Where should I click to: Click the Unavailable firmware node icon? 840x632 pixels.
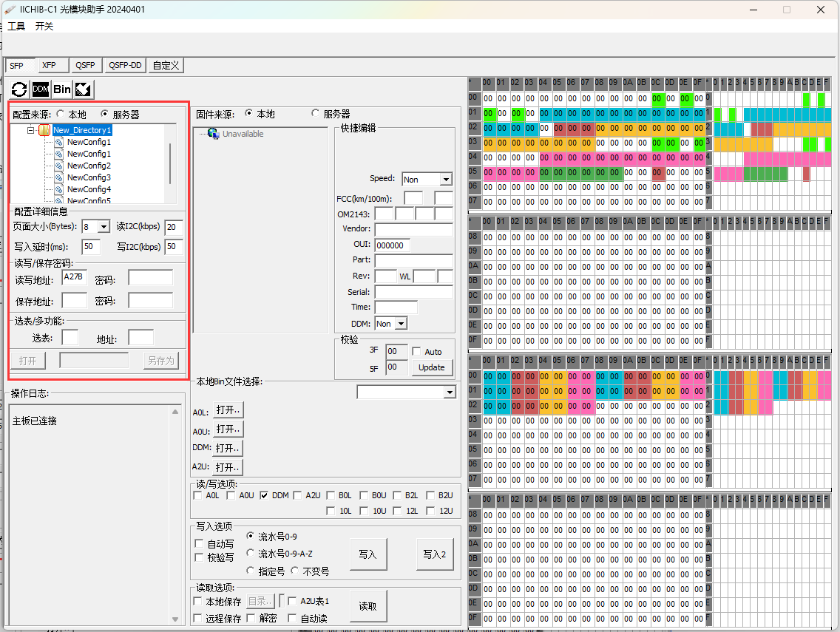click(x=214, y=134)
